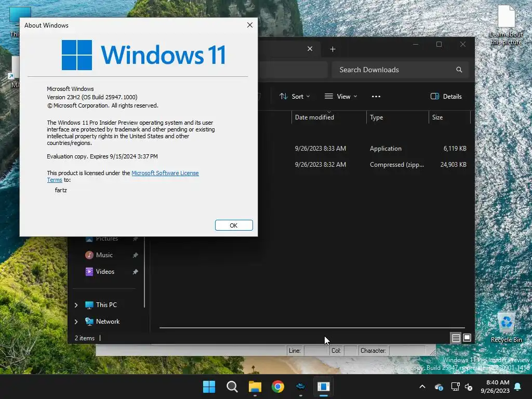Maximize the File Explorer window
Image resolution: width=532 pixels, height=399 pixels.
click(x=439, y=45)
